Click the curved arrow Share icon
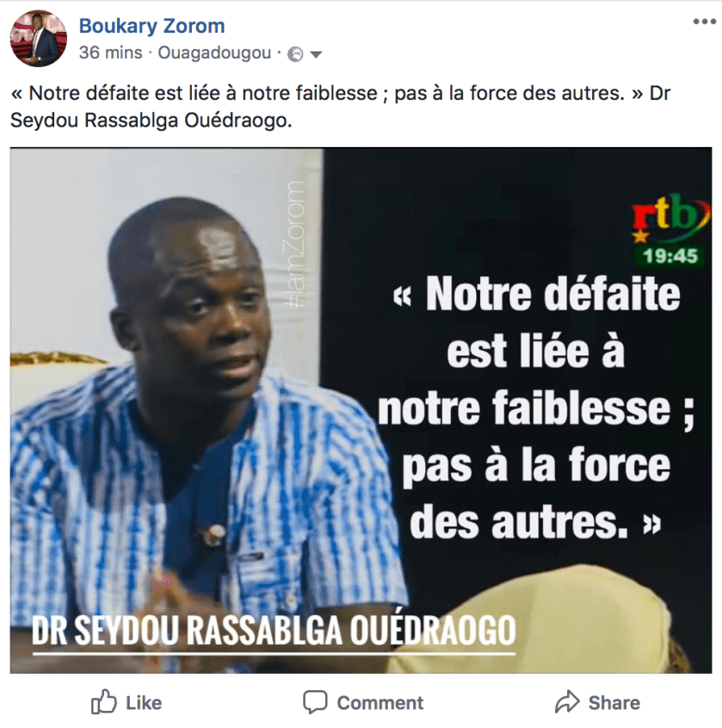The width and height of the screenshot is (722, 728). 567,701
